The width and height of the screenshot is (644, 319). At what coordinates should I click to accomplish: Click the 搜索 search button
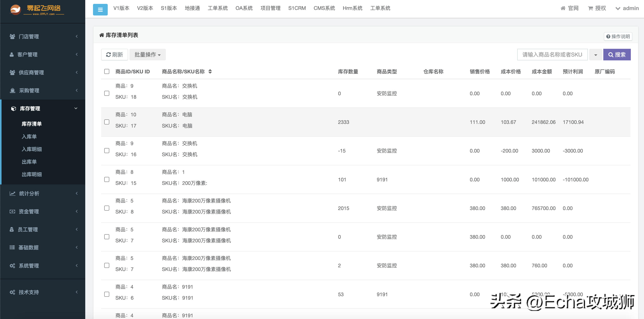click(617, 55)
